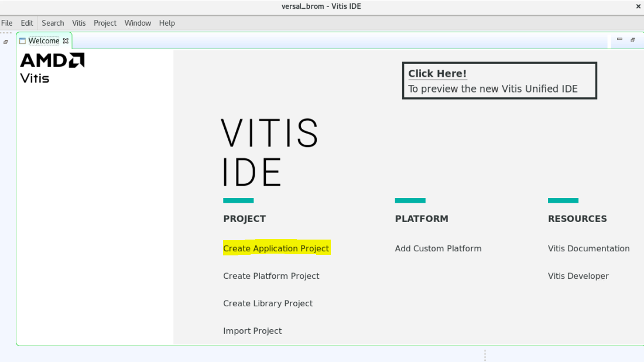Select the Welcome tab
Screen dimensions: 644x362
pos(43,41)
